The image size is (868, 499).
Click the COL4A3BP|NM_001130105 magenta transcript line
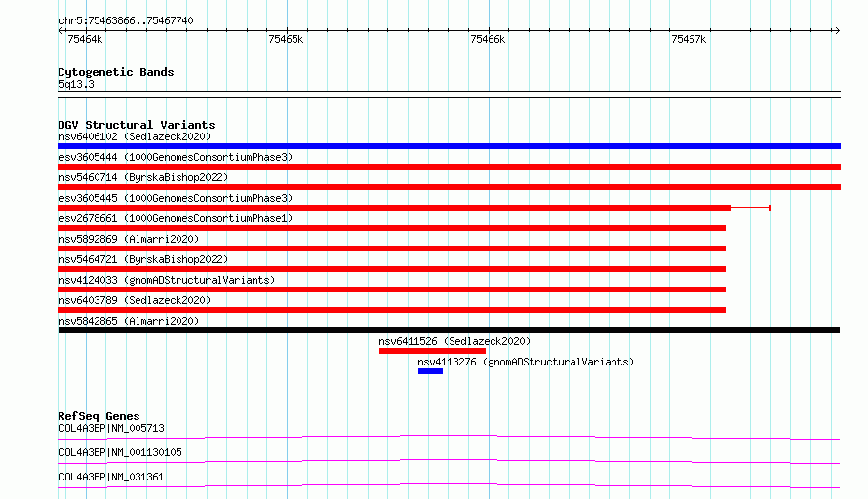click(x=449, y=461)
